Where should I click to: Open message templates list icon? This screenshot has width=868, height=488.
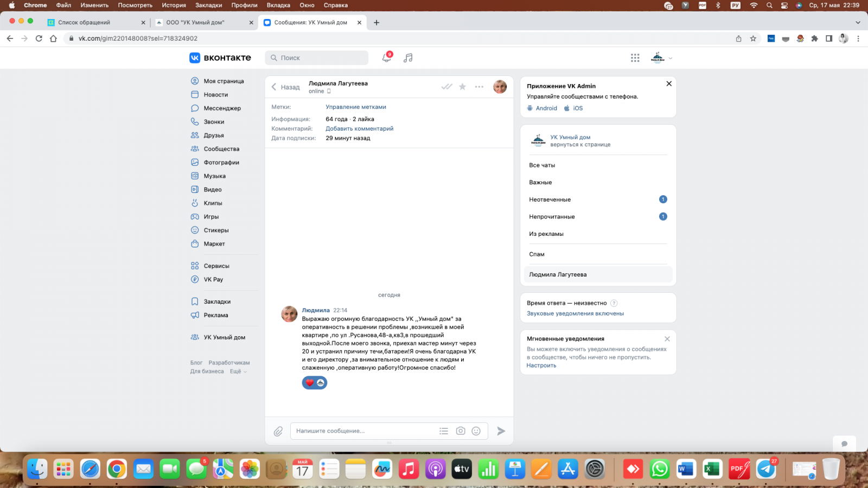click(444, 431)
